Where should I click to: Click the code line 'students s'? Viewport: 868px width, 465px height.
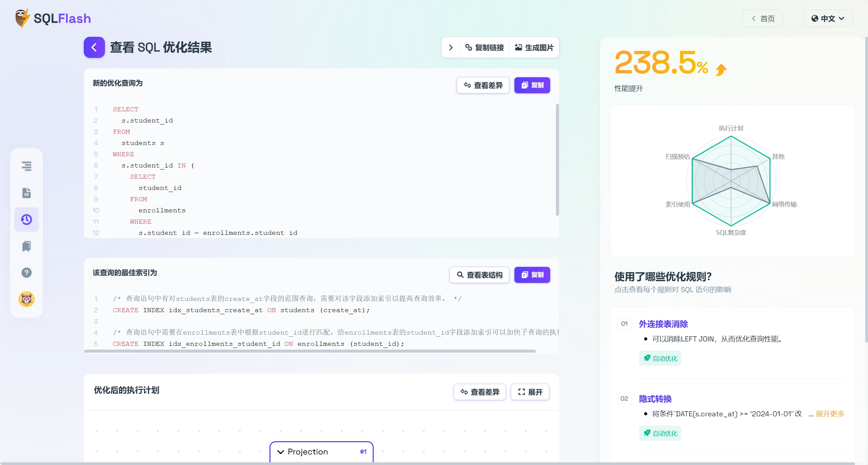[x=143, y=143]
